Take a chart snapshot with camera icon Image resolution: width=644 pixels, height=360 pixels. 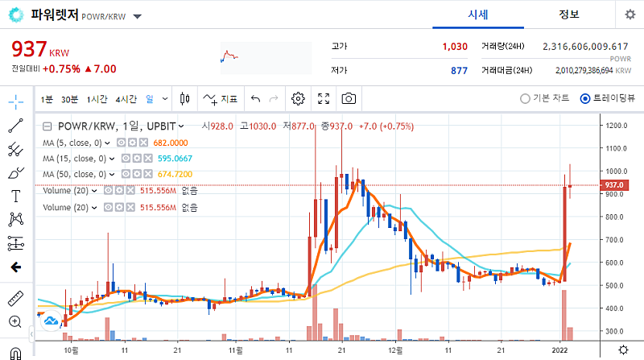(349, 98)
